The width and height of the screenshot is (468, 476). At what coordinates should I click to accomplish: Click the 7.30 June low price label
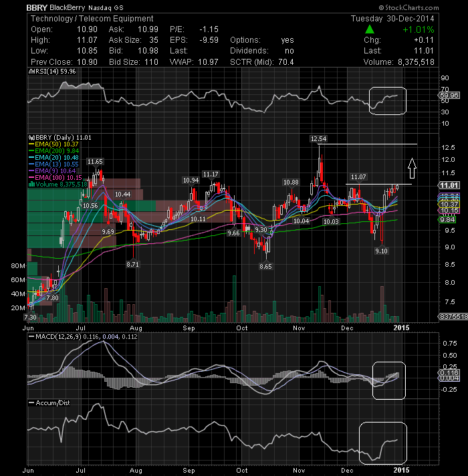[x=30, y=318]
